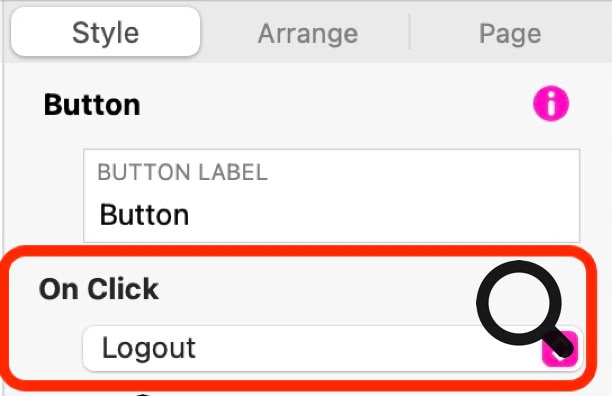
Task: Go to the Page tab
Action: [510, 34]
